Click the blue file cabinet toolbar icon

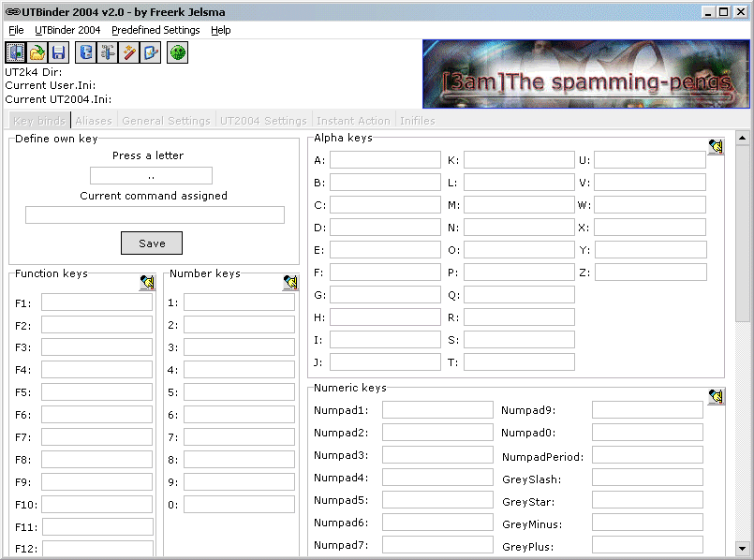click(x=86, y=52)
